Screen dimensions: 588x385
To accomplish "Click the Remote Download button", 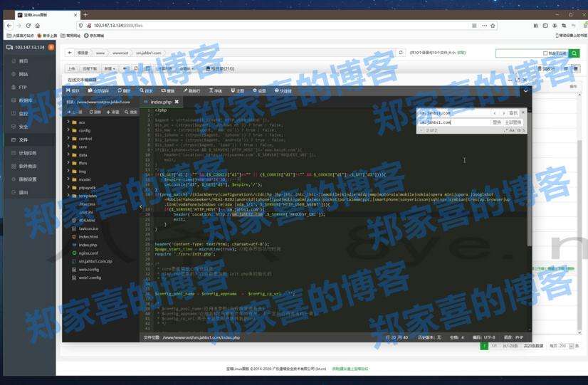I will point(90,68).
